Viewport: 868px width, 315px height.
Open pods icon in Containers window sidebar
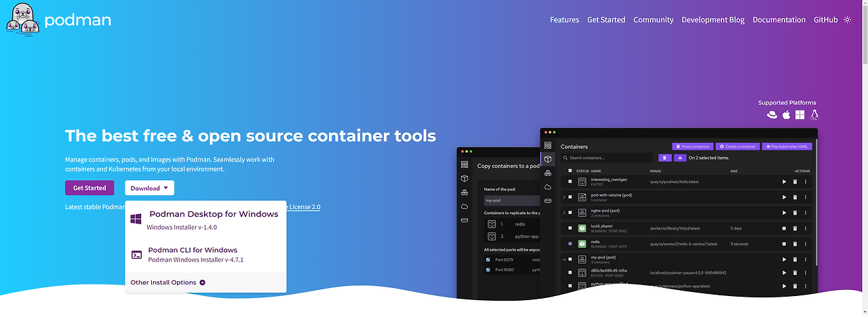(548, 173)
